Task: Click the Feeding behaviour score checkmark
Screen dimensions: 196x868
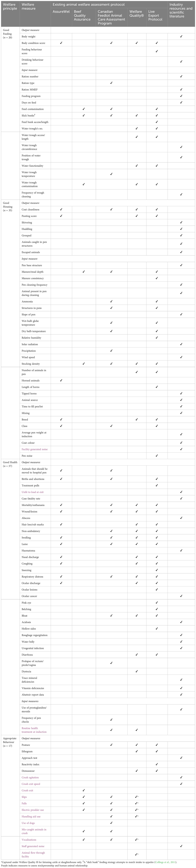Action: coord(157,51)
